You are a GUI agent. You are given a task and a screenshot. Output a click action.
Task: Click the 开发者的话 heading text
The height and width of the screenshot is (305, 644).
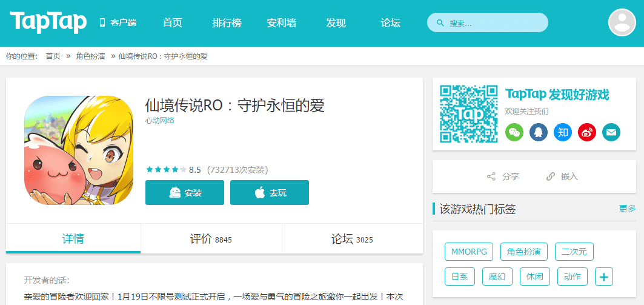click(x=47, y=281)
